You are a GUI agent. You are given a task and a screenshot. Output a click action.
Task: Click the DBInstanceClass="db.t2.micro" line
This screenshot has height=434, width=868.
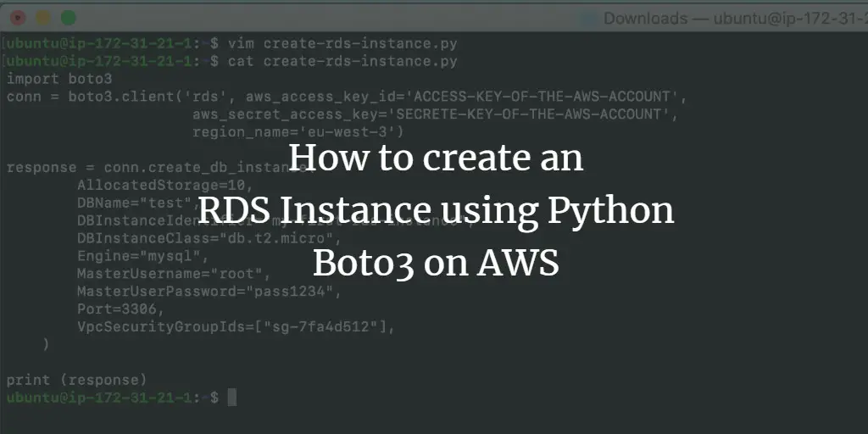(209, 238)
